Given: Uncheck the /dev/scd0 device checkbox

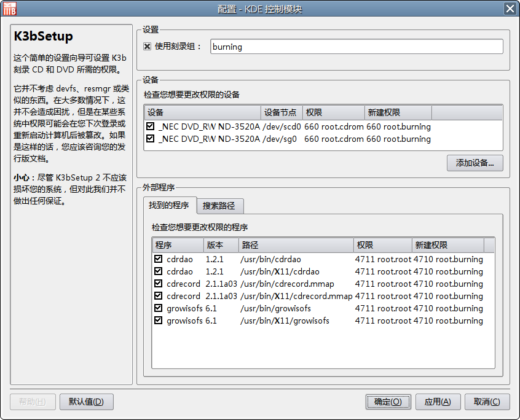Looking at the screenshot, I should (150, 126).
